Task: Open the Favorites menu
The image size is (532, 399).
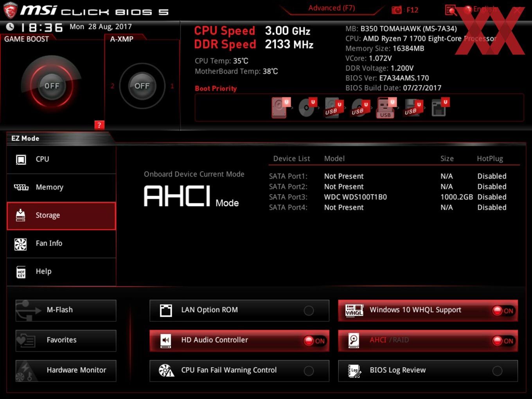Action: point(66,340)
